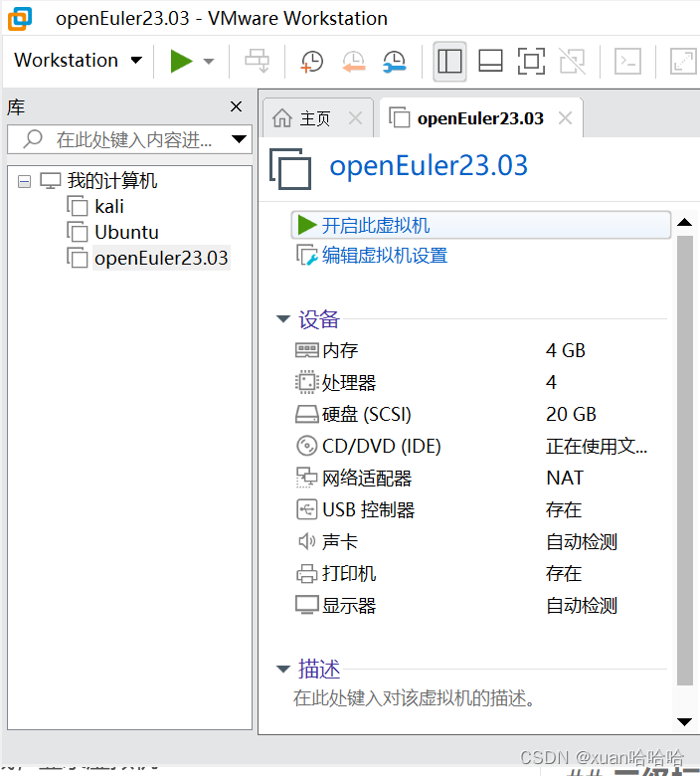Select openEuler23.03 in the library tree
Viewport: 700px width, 776px height.
click(x=161, y=258)
